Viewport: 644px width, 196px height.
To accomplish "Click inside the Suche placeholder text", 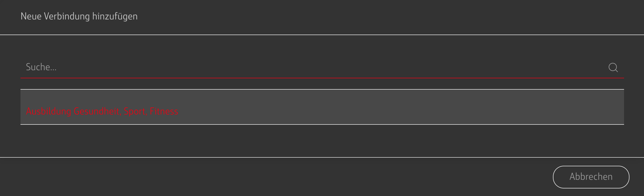I will click(41, 67).
